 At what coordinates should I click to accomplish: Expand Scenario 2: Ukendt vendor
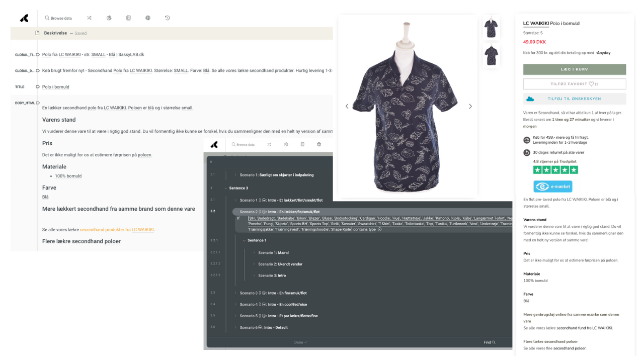coord(254,264)
